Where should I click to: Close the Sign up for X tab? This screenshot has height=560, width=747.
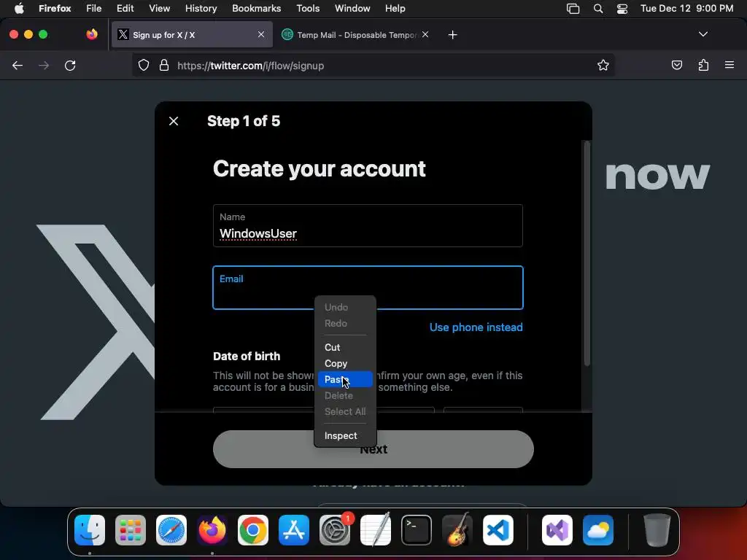261,34
